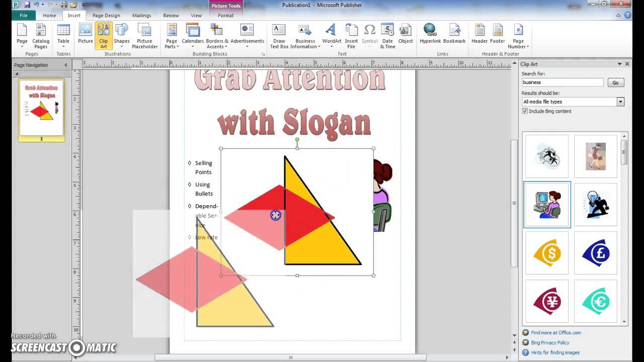
Task: Open the Clip Art pane options arrow
Action: coord(619,64)
